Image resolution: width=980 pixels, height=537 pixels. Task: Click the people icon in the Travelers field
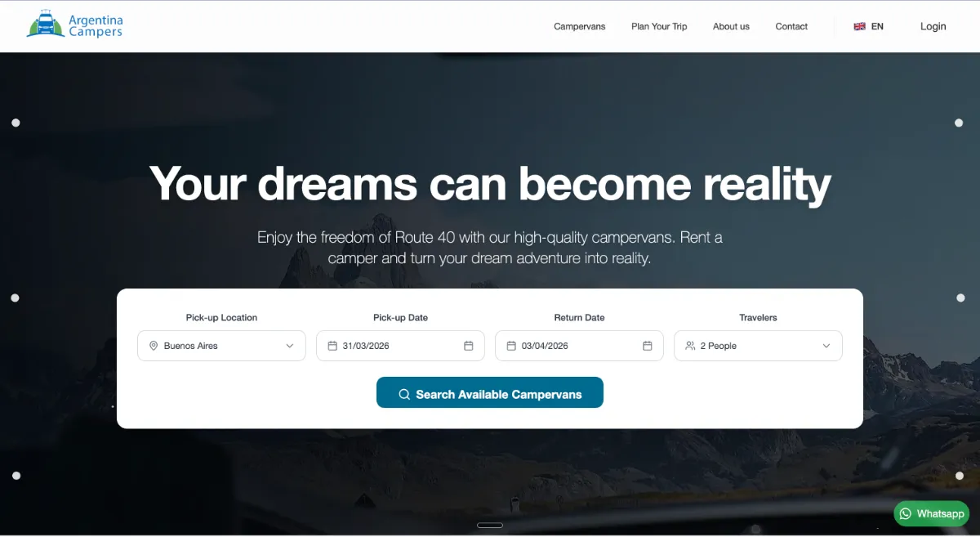(690, 346)
